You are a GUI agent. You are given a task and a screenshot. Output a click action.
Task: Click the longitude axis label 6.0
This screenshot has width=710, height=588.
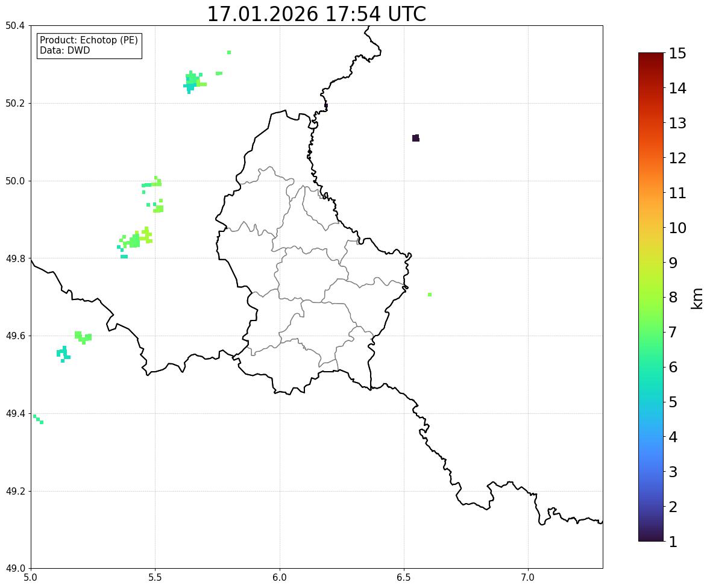(x=280, y=577)
